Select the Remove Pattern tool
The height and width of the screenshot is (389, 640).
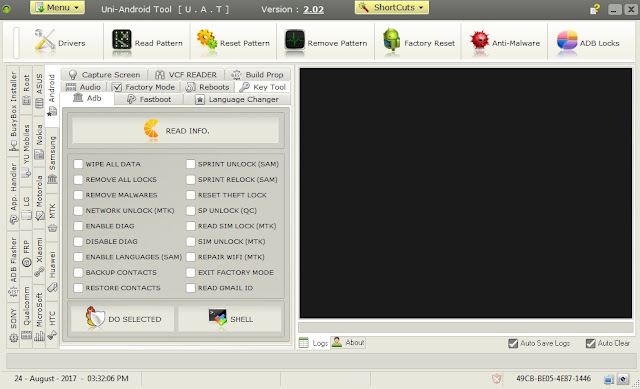[326, 42]
